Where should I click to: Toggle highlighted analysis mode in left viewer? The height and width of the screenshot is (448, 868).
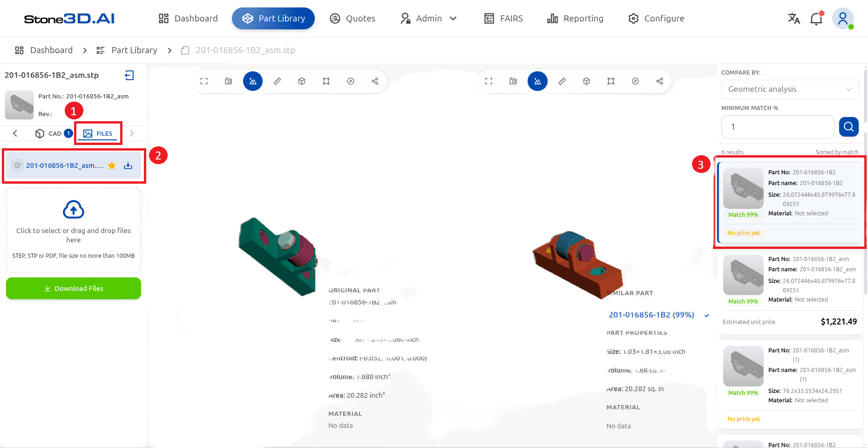click(x=253, y=81)
